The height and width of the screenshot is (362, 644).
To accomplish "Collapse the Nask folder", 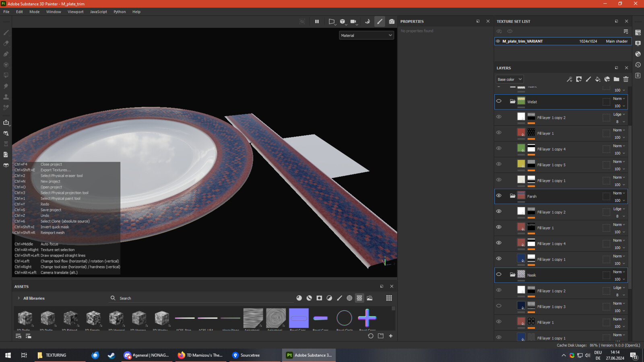I will click(x=512, y=275).
